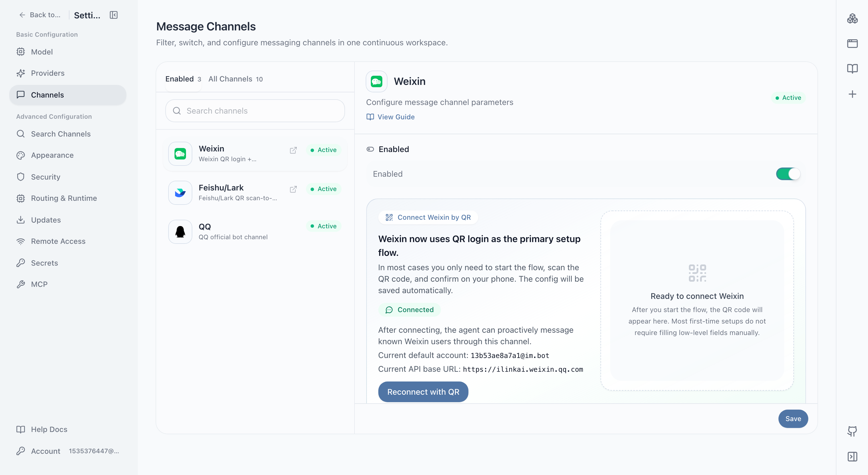
Task: Click the Ready to connect Weixin text
Action: point(697,296)
